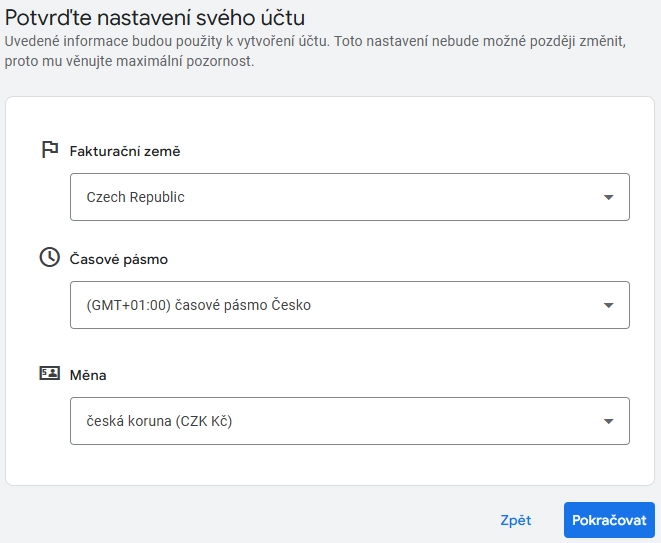Click the Časové pásmo label

118,259
